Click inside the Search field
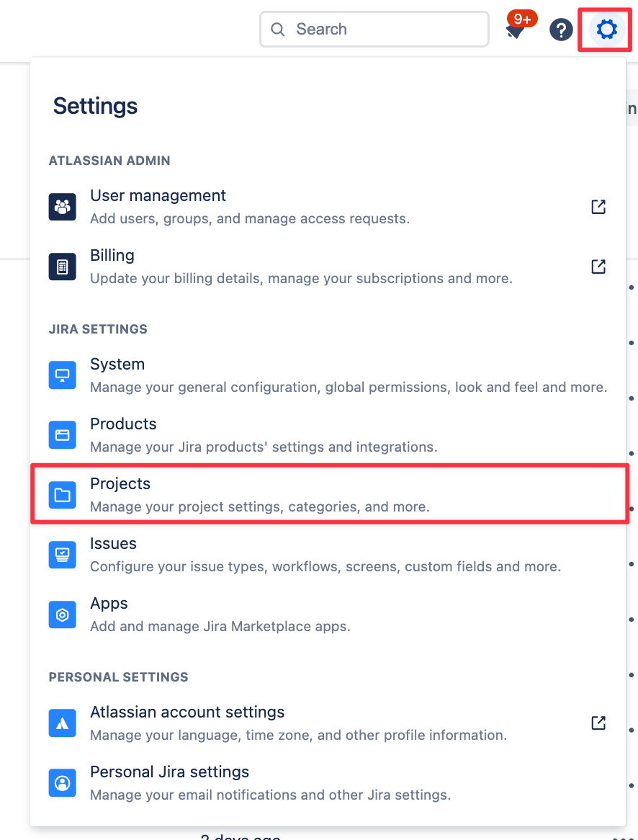This screenshot has width=638, height=840. tap(374, 30)
